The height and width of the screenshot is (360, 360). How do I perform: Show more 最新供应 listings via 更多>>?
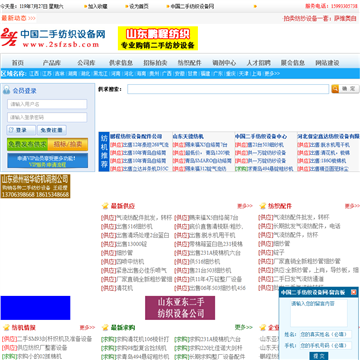pyautogui.click(x=245, y=206)
